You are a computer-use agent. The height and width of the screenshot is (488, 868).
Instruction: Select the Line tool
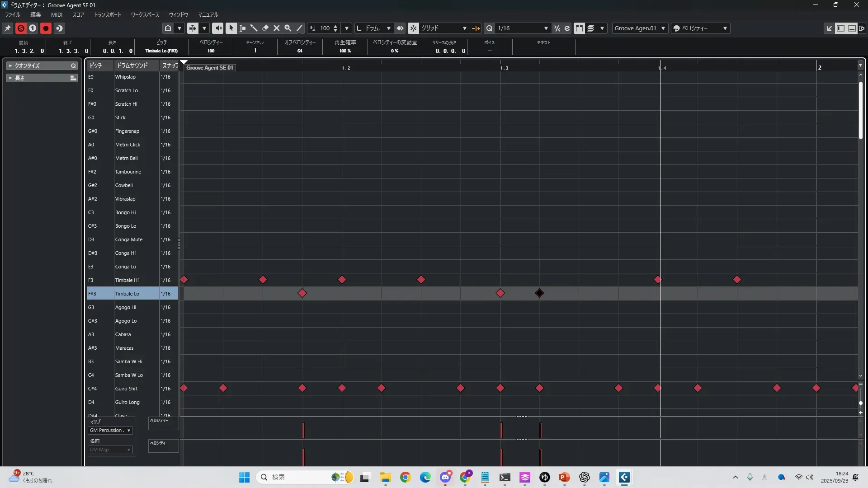pos(299,28)
